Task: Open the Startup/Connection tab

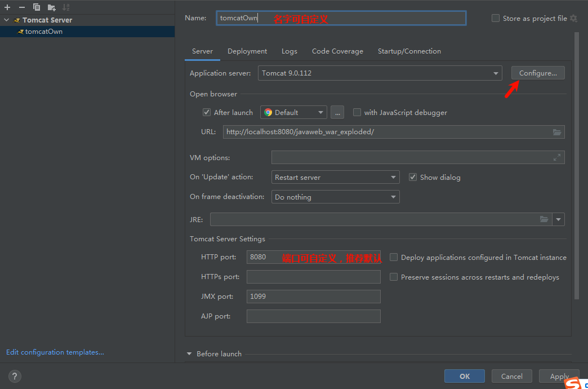Action: 409,51
